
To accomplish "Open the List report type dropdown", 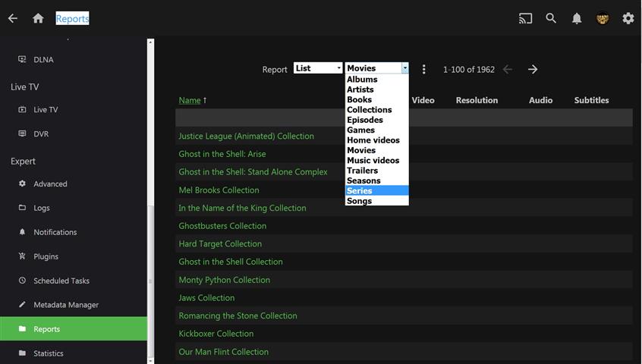I will click(318, 68).
